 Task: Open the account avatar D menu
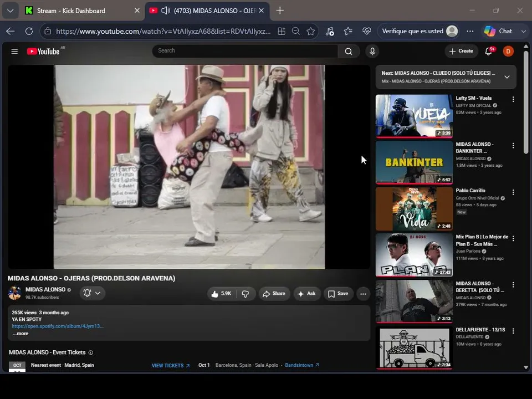(508, 51)
